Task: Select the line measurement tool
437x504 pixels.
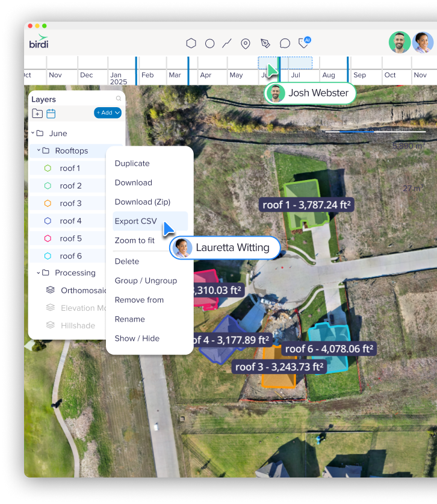Action: click(227, 43)
